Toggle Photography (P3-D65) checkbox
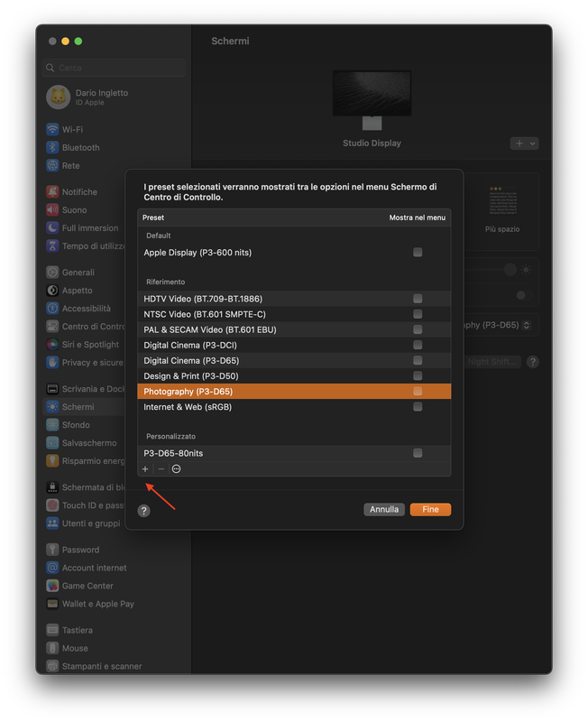 tap(418, 391)
